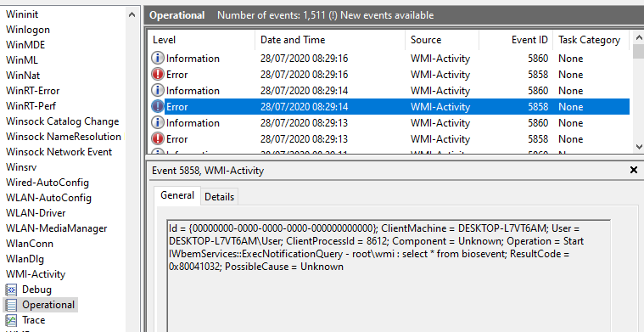Image resolution: width=644 pixels, height=332 pixels.
Task: Select the WinNat tree node
Action: pyautogui.click(x=23, y=76)
